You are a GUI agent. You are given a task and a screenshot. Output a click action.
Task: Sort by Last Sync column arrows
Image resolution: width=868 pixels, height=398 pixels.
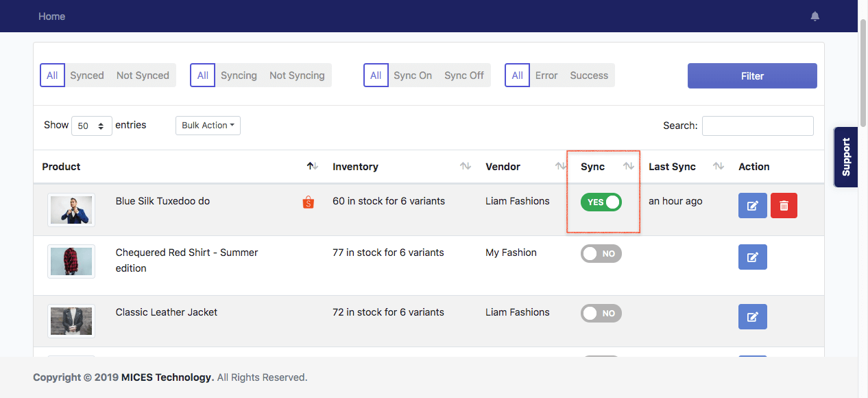pos(718,167)
